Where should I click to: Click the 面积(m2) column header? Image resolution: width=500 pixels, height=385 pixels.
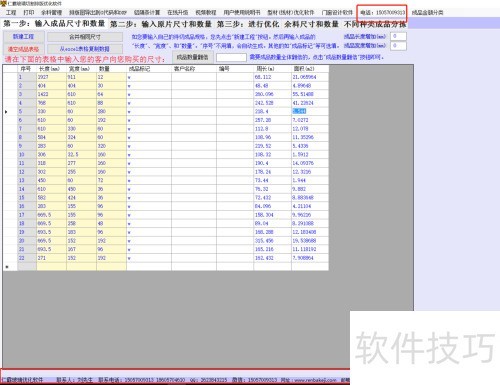pyautogui.click(x=310, y=69)
